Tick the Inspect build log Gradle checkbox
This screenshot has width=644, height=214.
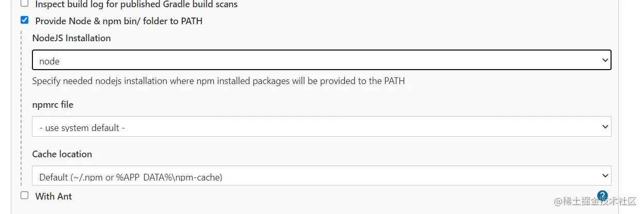[x=24, y=4]
